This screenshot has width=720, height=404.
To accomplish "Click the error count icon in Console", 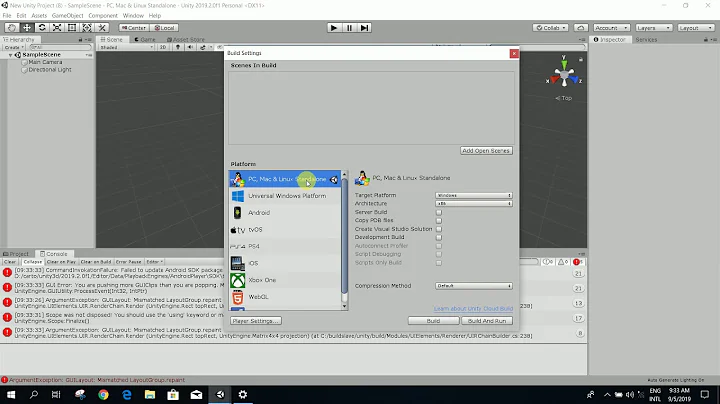I will (x=578, y=262).
